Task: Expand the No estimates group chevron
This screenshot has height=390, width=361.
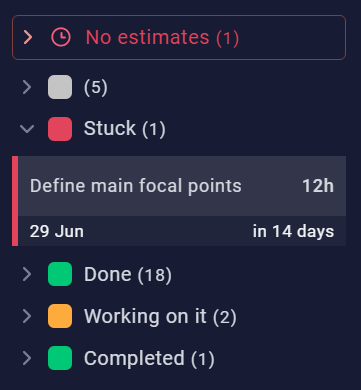Action: point(28,37)
